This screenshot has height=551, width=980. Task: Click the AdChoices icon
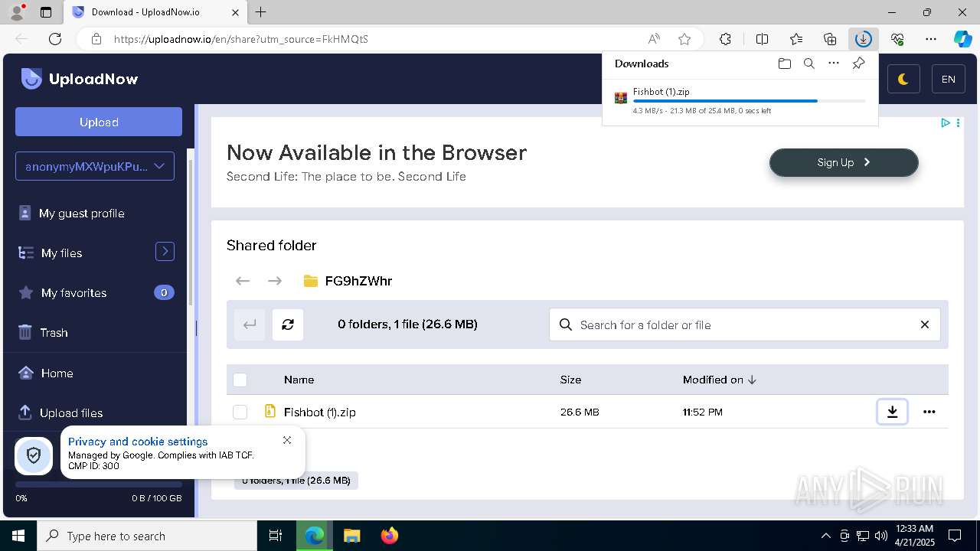tap(946, 122)
